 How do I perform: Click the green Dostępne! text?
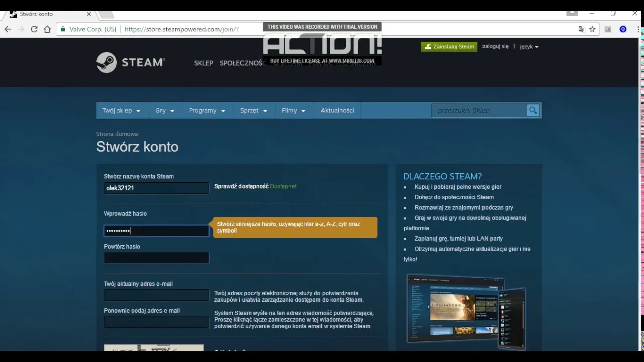[283, 186]
